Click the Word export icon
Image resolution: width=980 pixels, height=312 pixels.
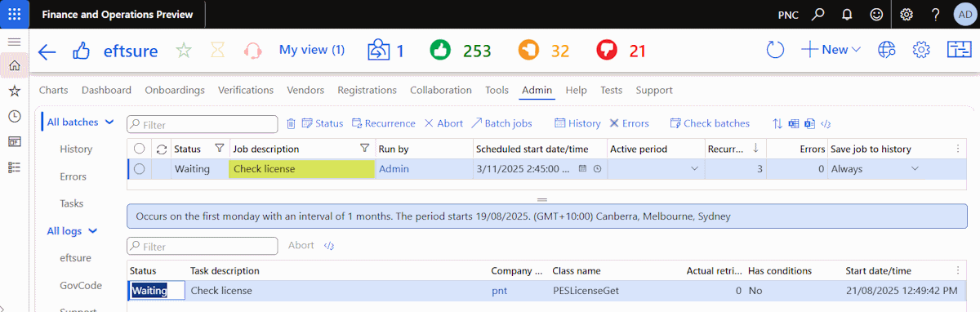click(x=809, y=123)
